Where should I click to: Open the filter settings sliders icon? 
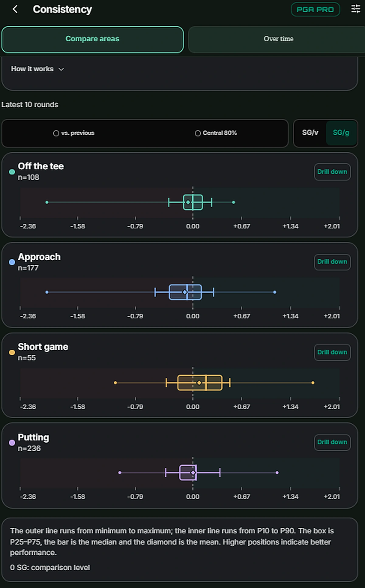click(356, 9)
